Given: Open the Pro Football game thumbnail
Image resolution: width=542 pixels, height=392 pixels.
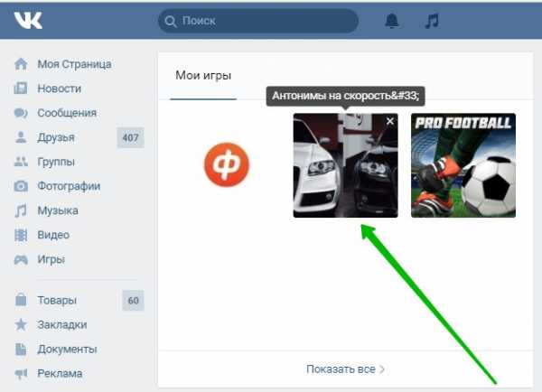Looking at the screenshot, I should 463,165.
